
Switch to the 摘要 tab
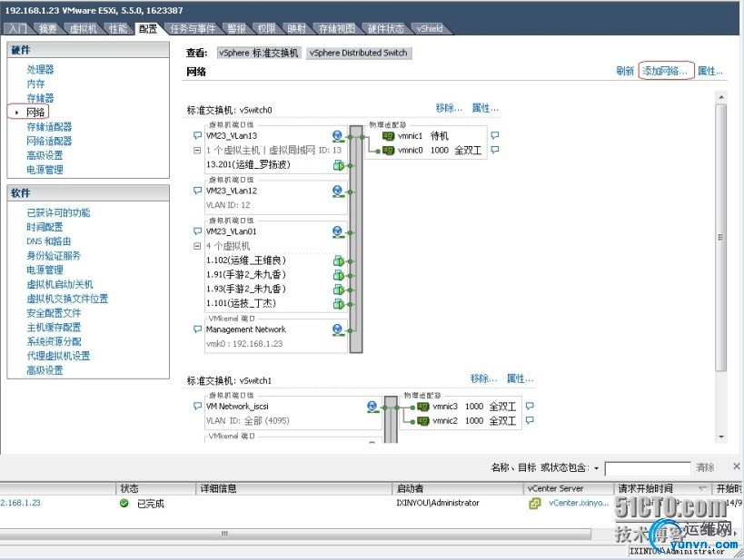(47, 29)
